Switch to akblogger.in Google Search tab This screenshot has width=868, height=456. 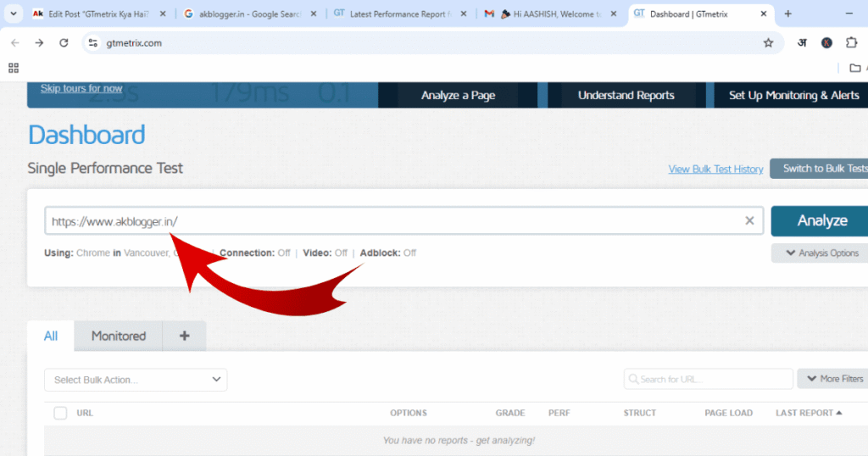[x=249, y=14]
